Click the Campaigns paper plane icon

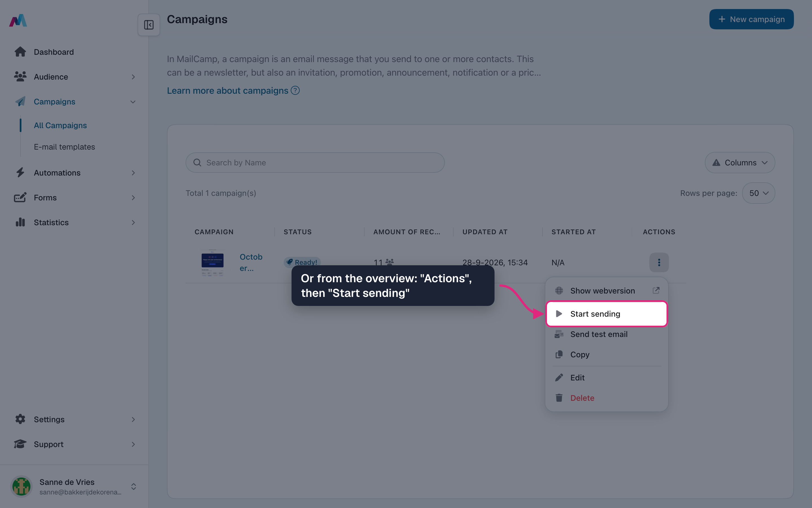(x=20, y=102)
